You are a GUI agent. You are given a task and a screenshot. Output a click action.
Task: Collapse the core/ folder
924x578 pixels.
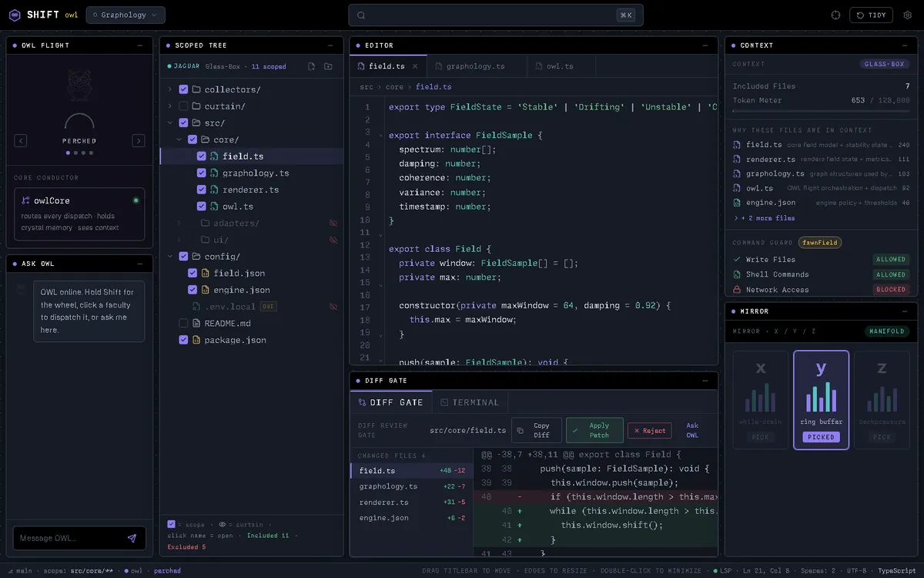click(x=179, y=139)
